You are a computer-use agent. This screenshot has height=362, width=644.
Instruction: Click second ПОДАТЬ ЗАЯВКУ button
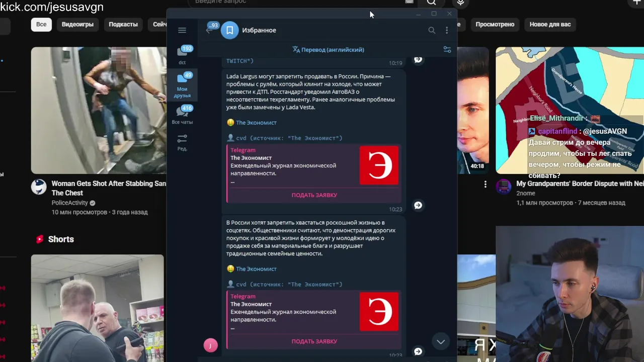coord(314,341)
